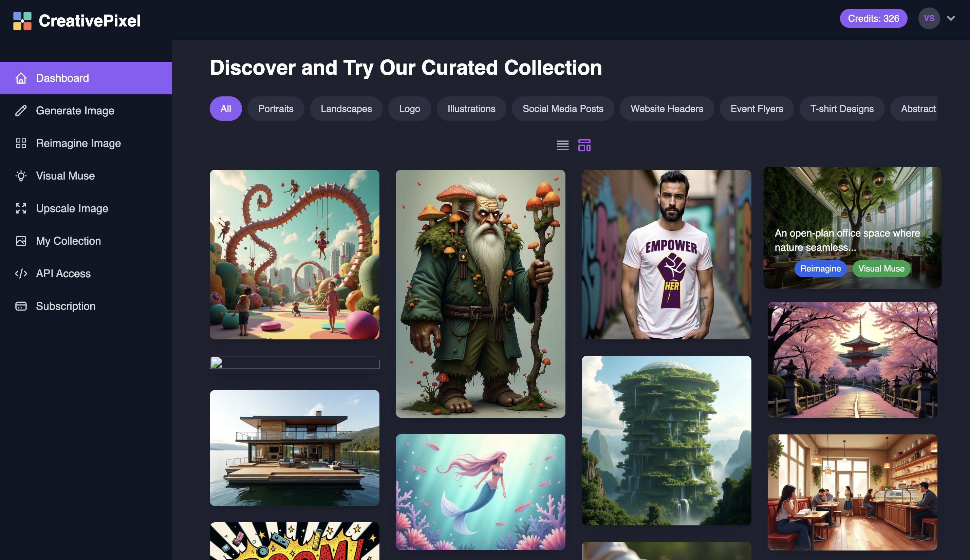This screenshot has height=560, width=970.
Task: Click the API Access sidebar icon
Action: tap(21, 273)
